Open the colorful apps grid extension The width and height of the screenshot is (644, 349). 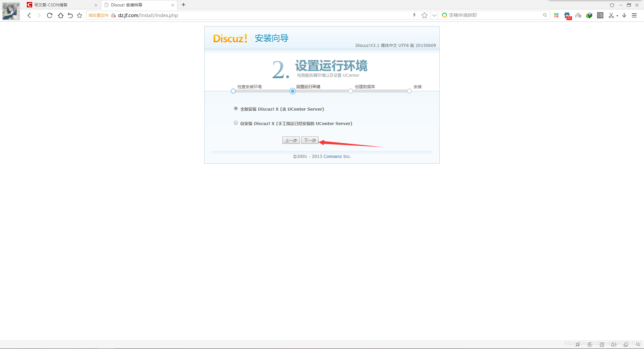coord(556,15)
